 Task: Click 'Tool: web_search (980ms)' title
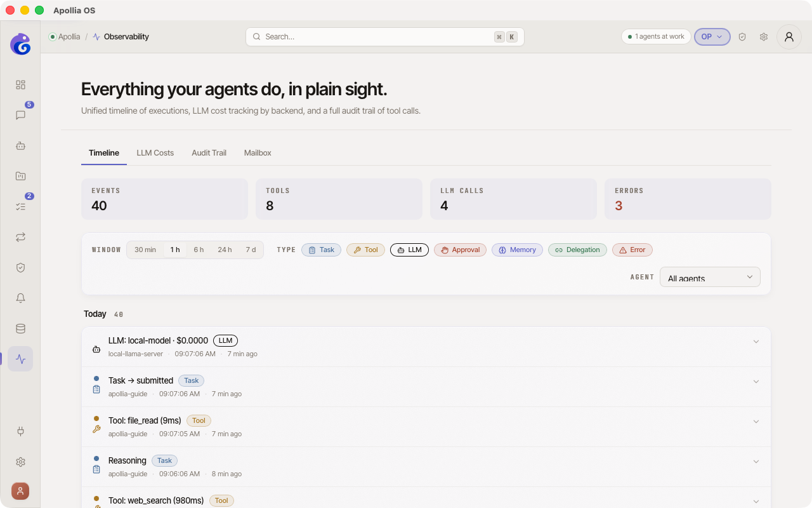(156, 500)
